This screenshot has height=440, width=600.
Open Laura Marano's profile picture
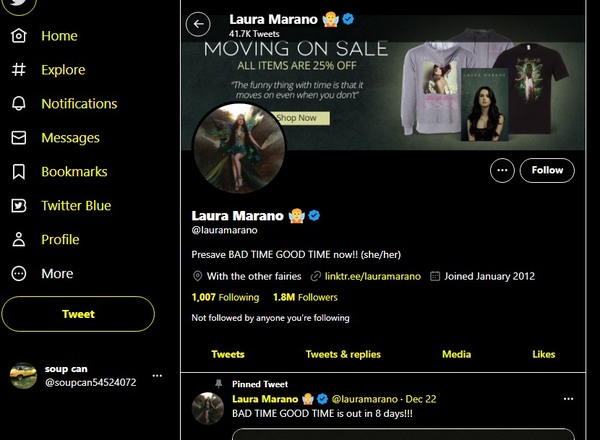240,148
